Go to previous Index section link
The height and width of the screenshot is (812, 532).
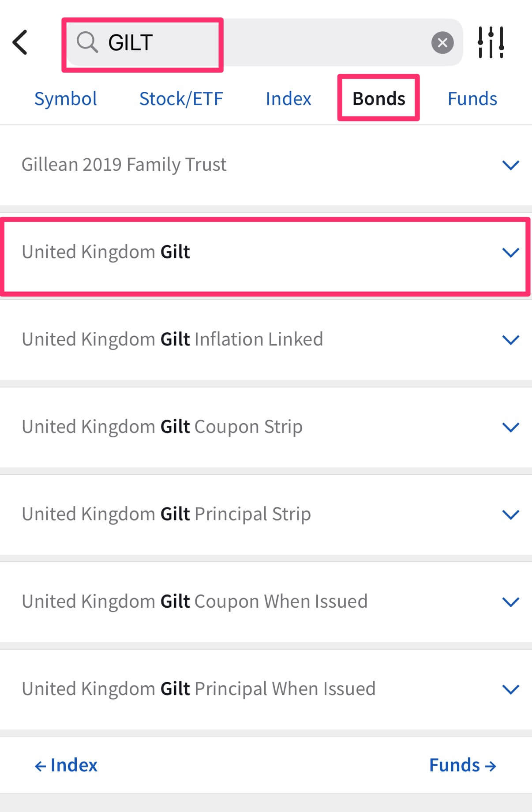click(x=66, y=765)
